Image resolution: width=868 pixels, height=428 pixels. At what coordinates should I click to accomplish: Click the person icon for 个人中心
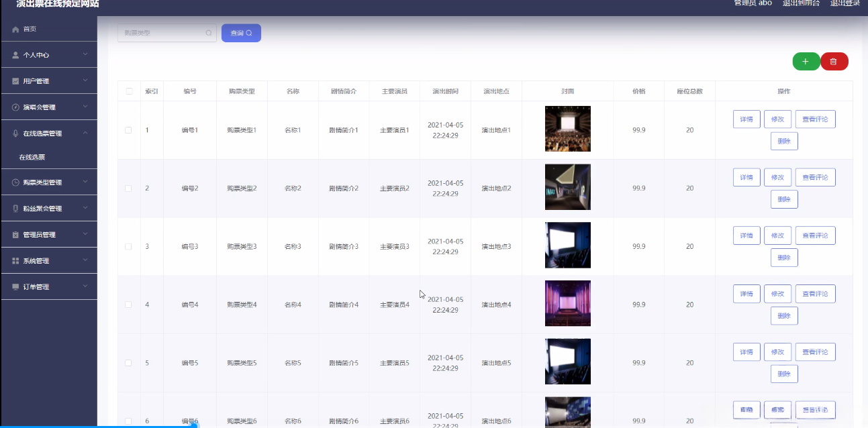15,55
